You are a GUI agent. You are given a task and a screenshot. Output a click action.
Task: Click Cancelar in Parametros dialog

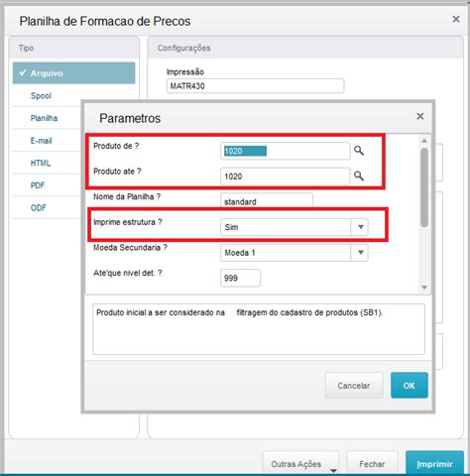[x=354, y=386]
